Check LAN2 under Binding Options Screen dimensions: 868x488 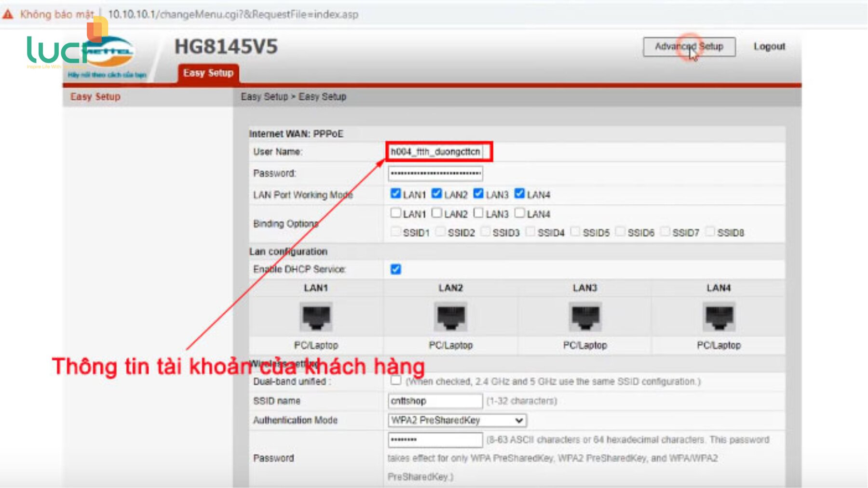click(437, 213)
